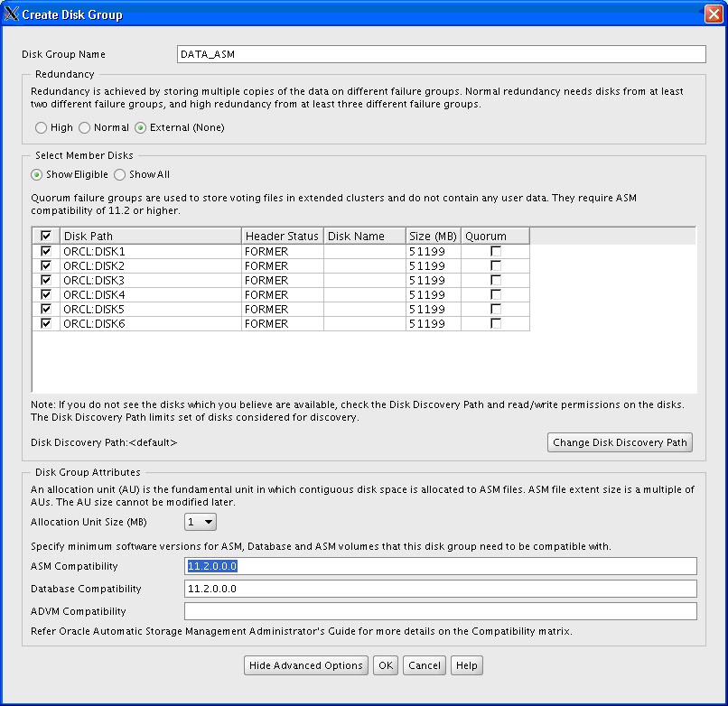Uncheck the ORCL:DISK1 member disk

click(x=45, y=251)
